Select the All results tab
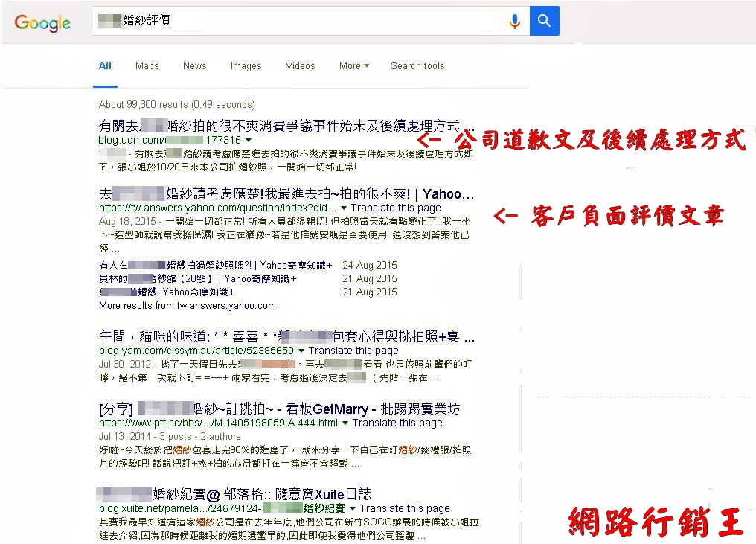Image resolution: width=756 pixels, height=544 pixels. pos(105,66)
